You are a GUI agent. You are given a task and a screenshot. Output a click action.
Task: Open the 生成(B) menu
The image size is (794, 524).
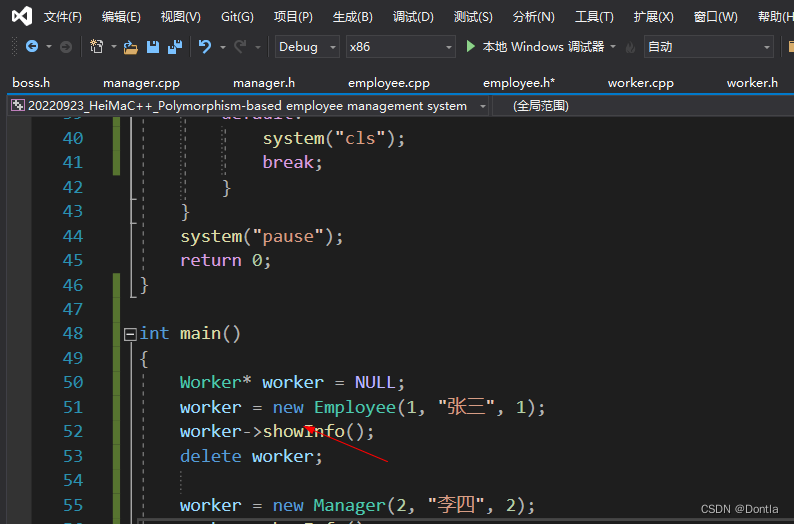click(x=352, y=17)
